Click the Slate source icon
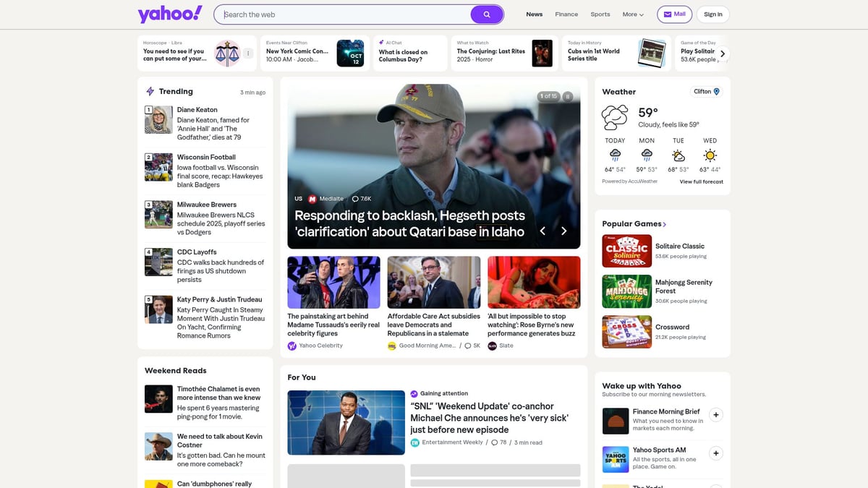The height and width of the screenshot is (488, 868). tap(492, 346)
